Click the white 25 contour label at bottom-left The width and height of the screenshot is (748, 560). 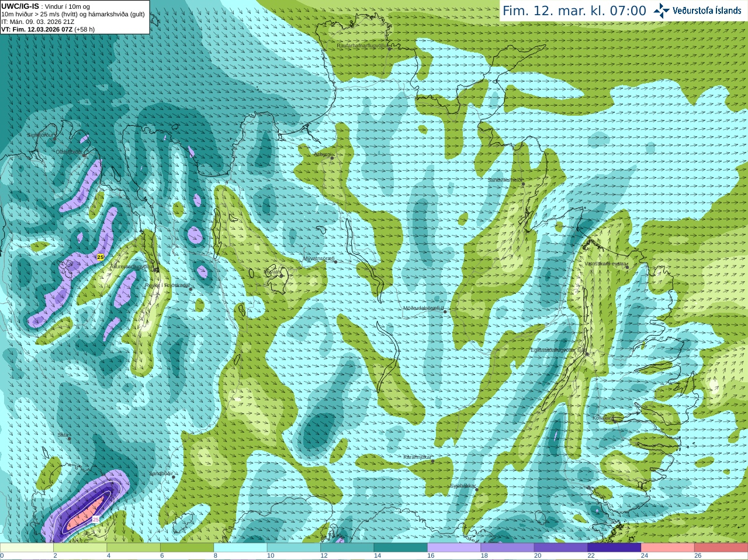(x=96, y=519)
